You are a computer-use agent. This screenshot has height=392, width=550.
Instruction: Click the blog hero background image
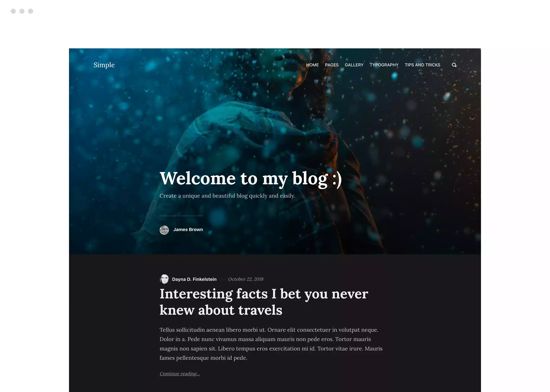coord(275,151)
